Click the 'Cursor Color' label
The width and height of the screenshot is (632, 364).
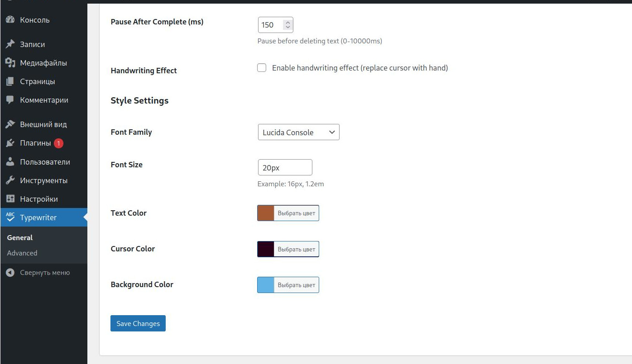(x=133, y=249)
